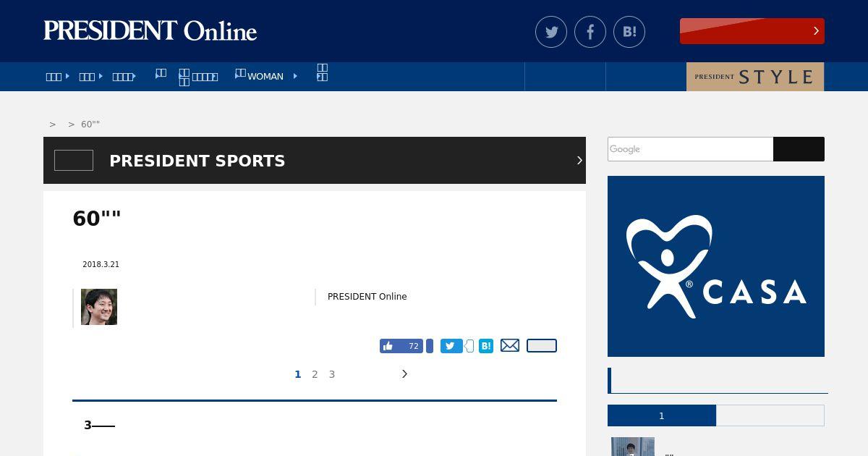The height and width of the screenshot is (456, 868).
Task: Click the Hatena B! icon in header
Action: 629,32
